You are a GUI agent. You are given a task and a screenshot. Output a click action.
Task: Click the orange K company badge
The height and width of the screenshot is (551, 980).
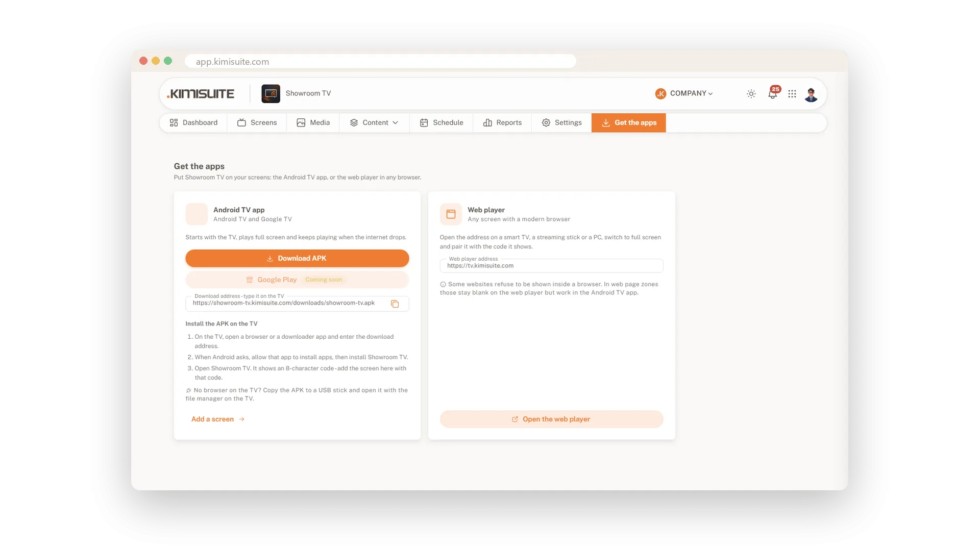660,93
